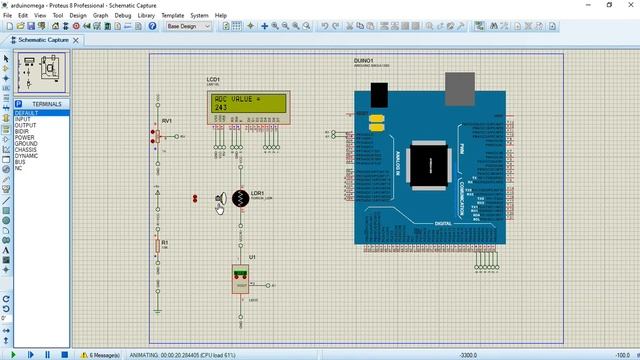Screen dimensions: 640x360
Task: Select the 2D Graphics Box tool
Action: [6, 211]
